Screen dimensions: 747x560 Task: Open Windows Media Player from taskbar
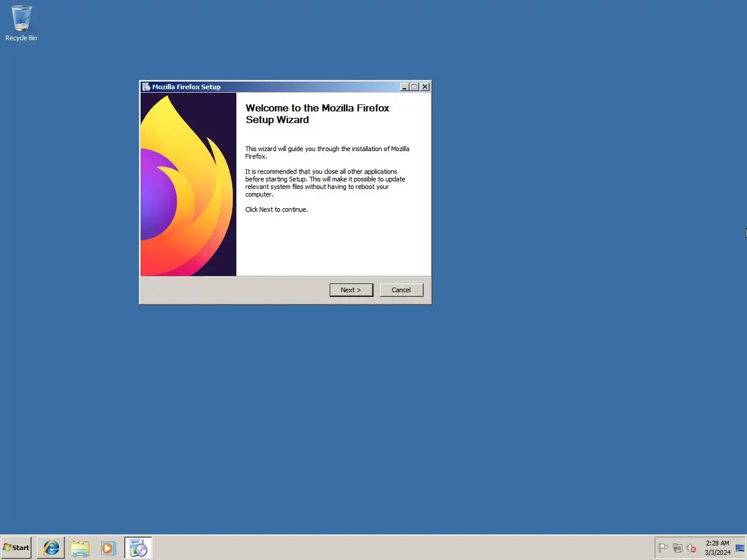(x=109, y=548)
